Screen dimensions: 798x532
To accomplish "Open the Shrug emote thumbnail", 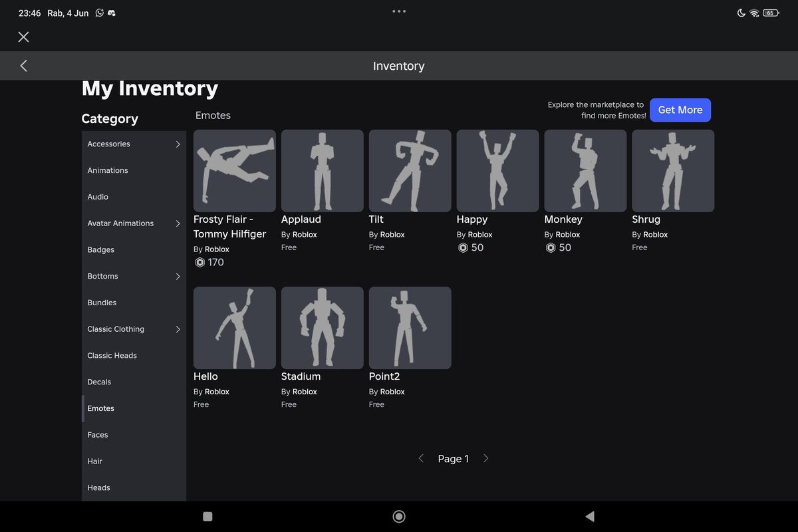I will 674,171.
